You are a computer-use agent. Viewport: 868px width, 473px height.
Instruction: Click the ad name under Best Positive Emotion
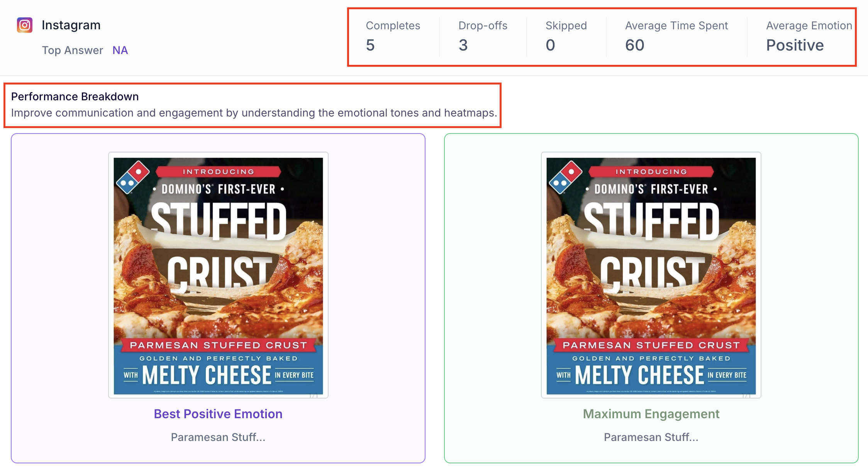[x=218, y=437]
